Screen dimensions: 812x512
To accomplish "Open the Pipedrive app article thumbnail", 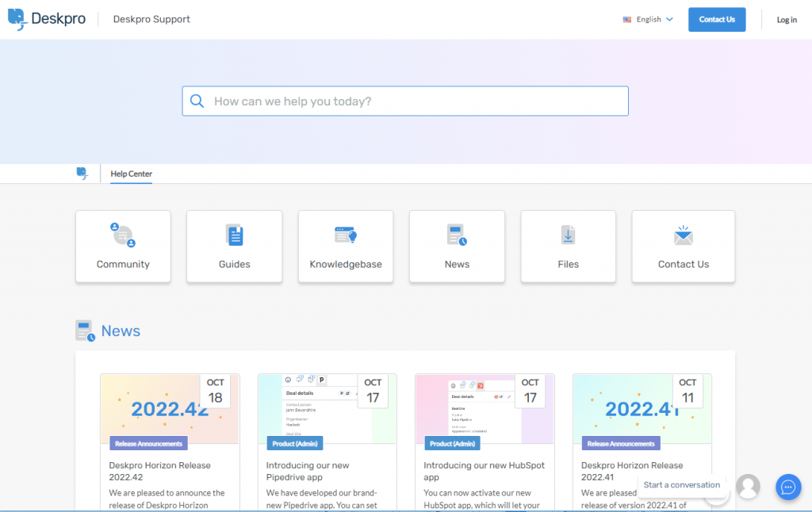I will coord(327,408).
